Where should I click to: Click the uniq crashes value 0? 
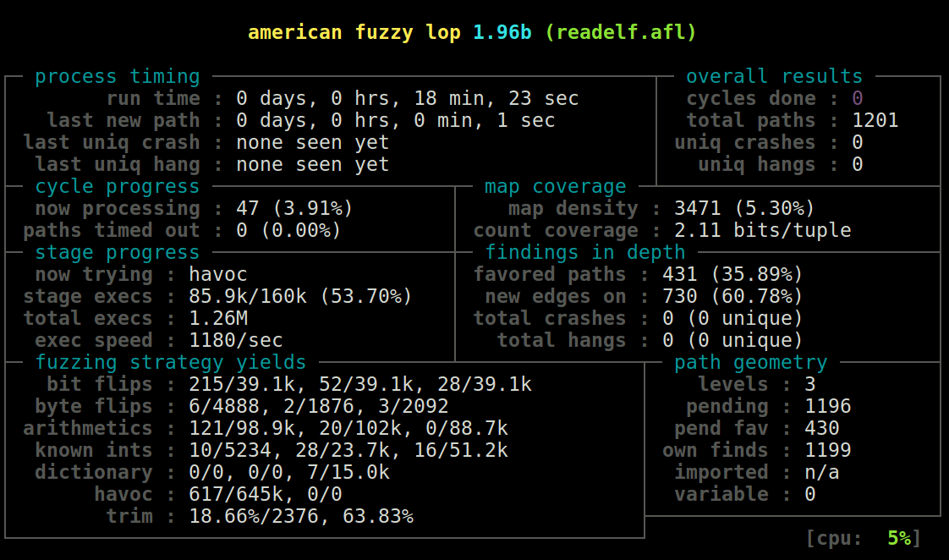coord(857,143)
